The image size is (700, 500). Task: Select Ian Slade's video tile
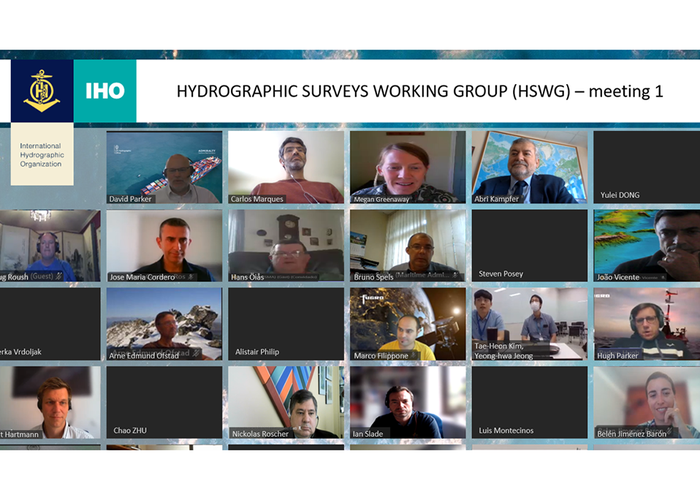tap(408, 403)
